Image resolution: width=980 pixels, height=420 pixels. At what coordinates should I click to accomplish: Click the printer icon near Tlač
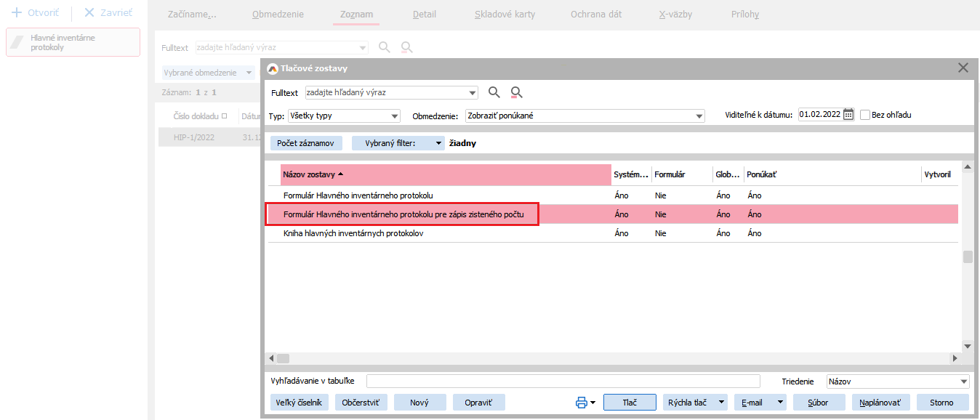582,403
